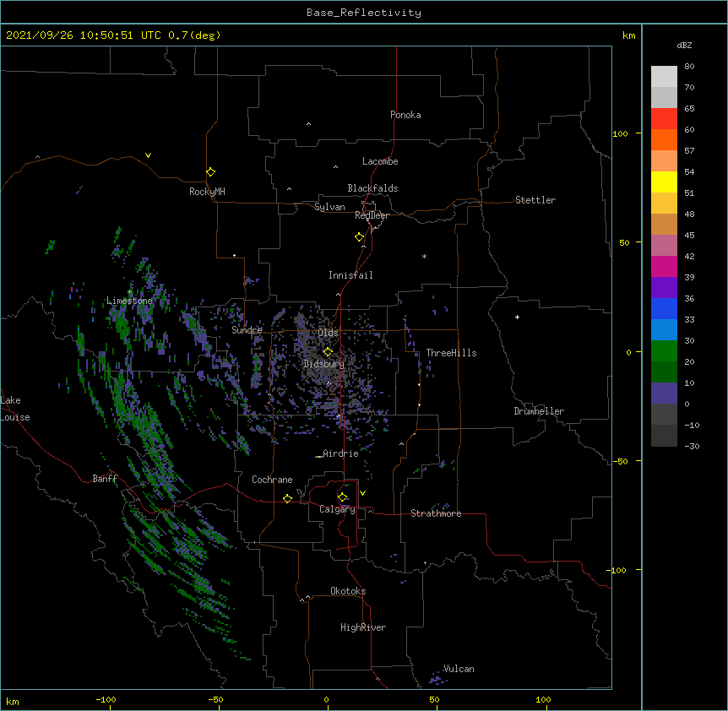The width and height of the screenshot is (728, 711).
Task: Click the Base_Reflectivity title text
Action: click(364, 13)
